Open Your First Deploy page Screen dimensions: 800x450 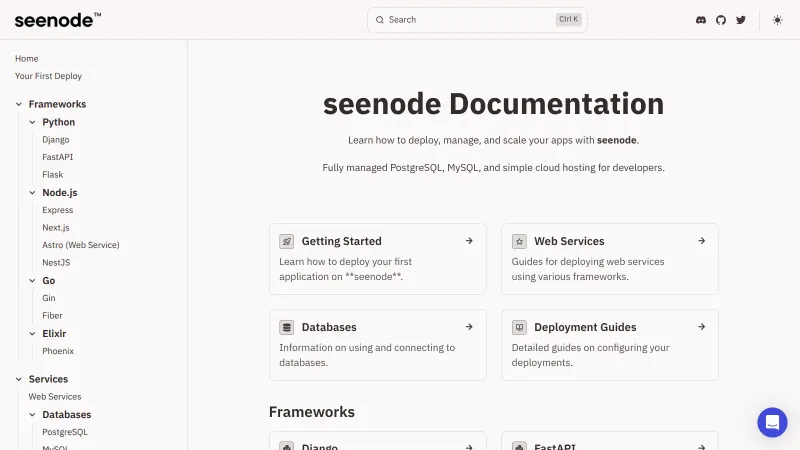48,76
